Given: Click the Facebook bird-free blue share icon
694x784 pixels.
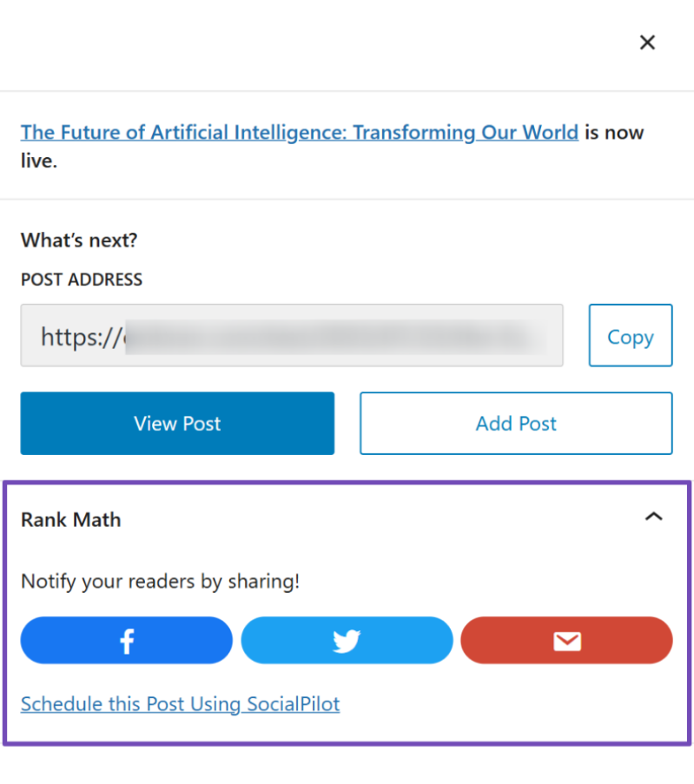Looking at the screenshot, I should pyautogui.click(x=126, y=641).
